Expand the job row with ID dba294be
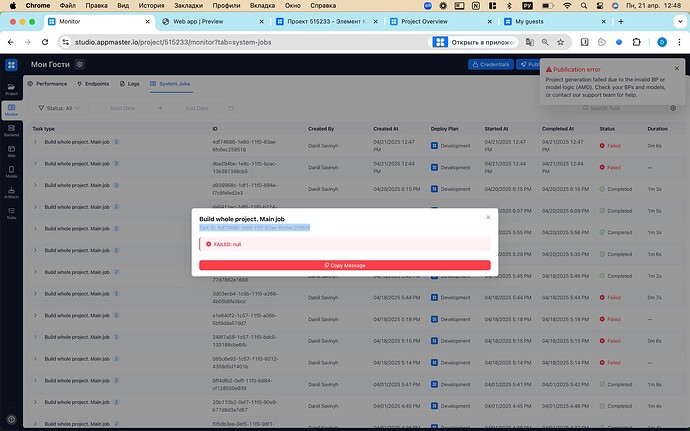This screenshot has width=690, height=431. click(36, 163)
